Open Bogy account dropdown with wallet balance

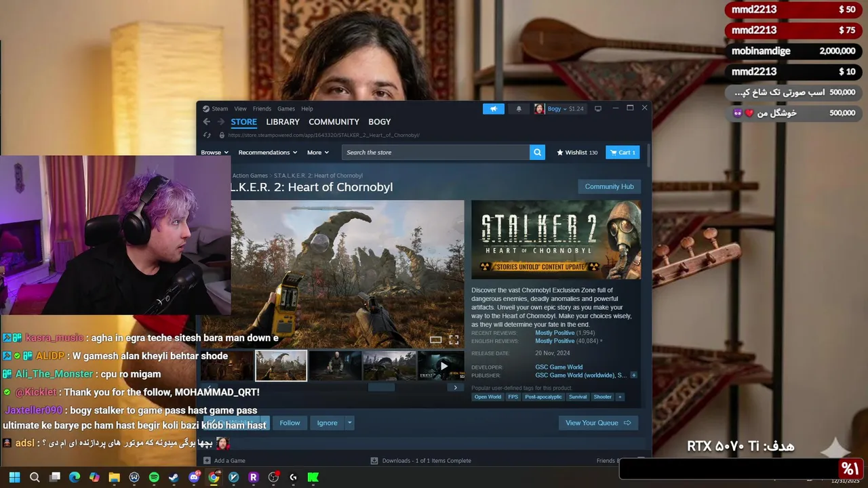[x=566, y=108]
